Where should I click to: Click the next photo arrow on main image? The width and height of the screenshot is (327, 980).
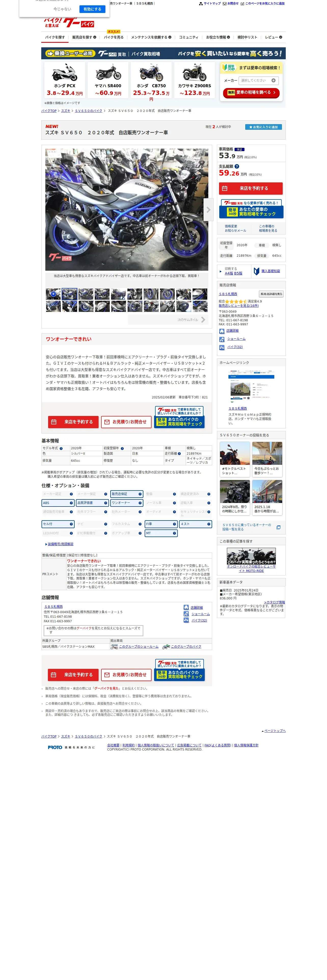[208, 210]
